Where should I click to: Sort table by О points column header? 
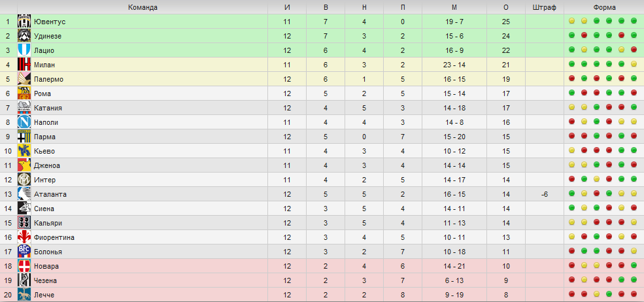pyautogui.click(x=506, y=7)
